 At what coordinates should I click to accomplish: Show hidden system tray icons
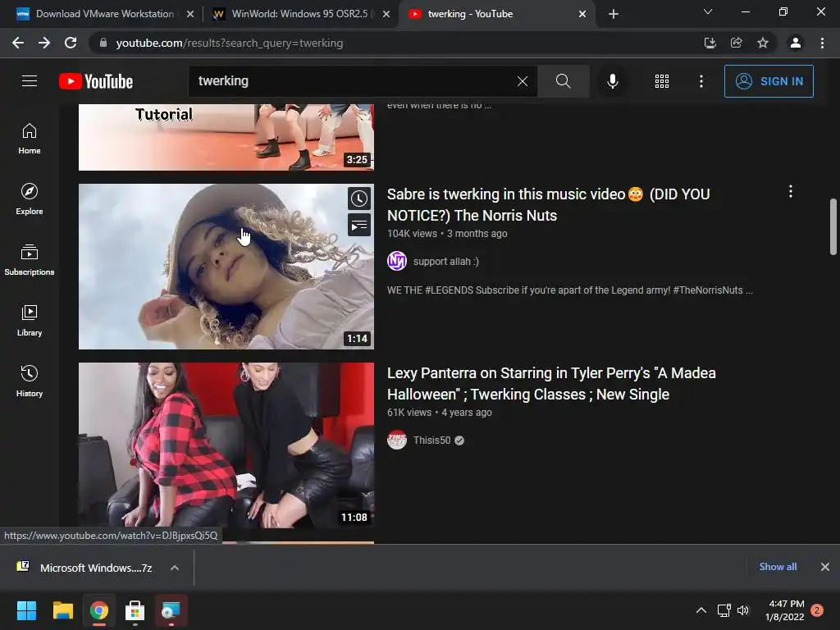point(701,610)
